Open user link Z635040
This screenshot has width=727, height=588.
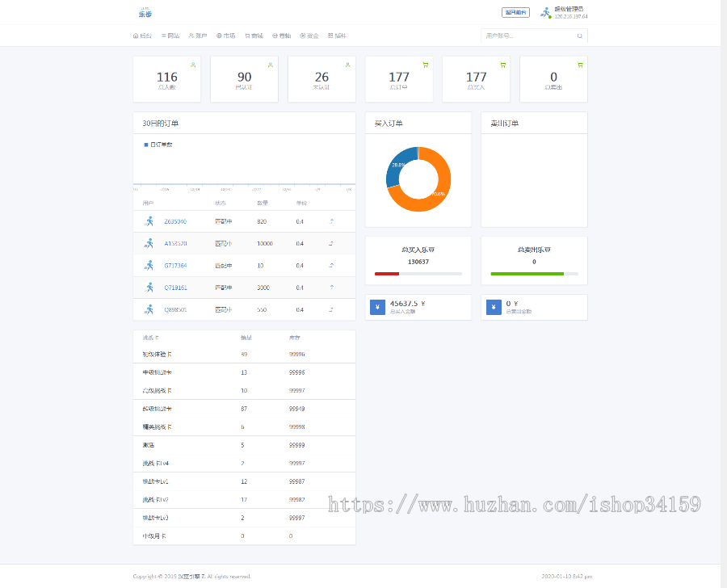[175, 221]
